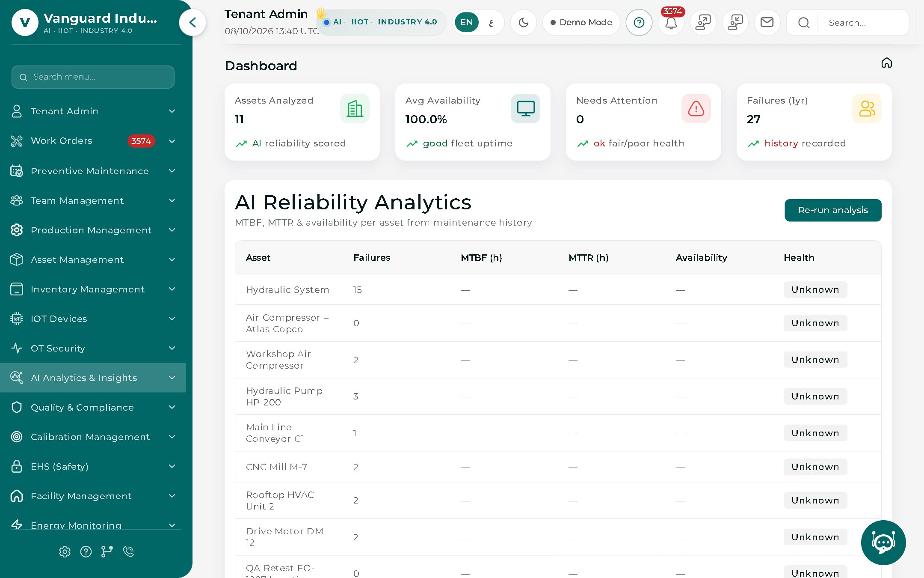This screenshot has height=578, width=924.
Task: Open help icon in sidebar footer
Action: tap(86, 551)
